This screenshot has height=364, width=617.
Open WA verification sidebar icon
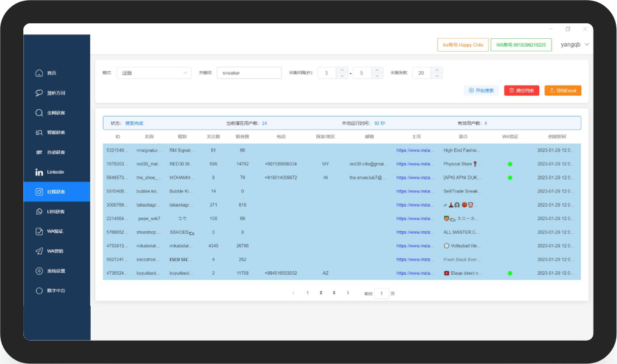(x=39, y=231)
